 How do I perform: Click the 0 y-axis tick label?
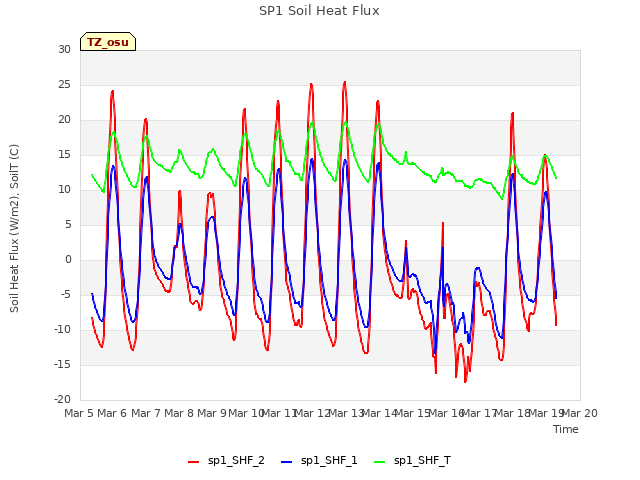click(x=68, y=260)
